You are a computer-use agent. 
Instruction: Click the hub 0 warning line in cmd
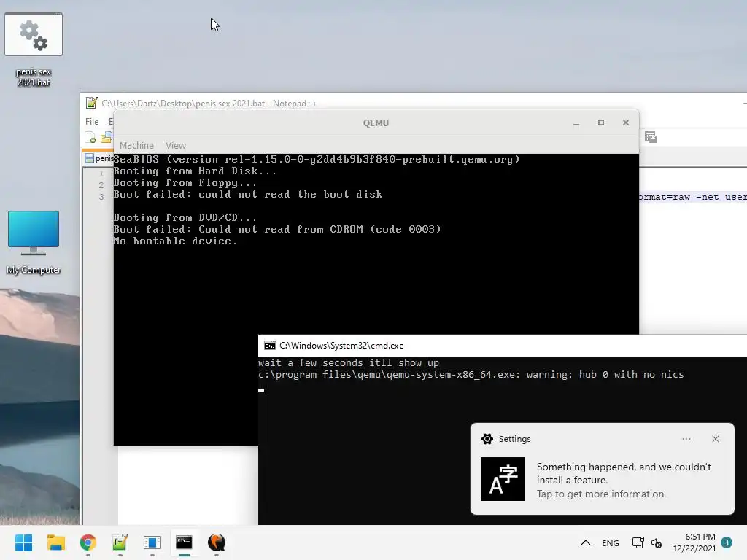pos(471,375)
